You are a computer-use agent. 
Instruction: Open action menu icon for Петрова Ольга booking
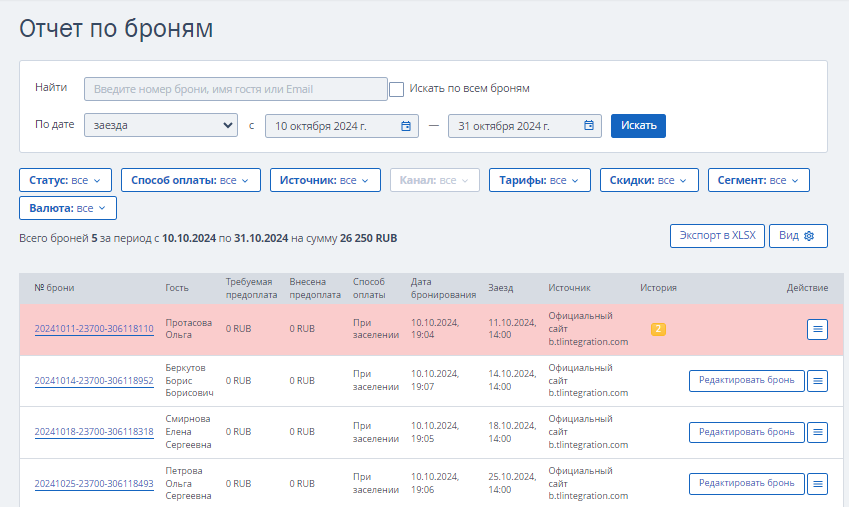817,484
